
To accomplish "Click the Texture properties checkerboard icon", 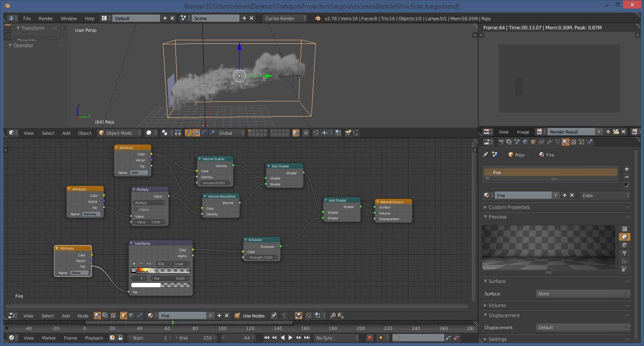I will pos(574,142).
